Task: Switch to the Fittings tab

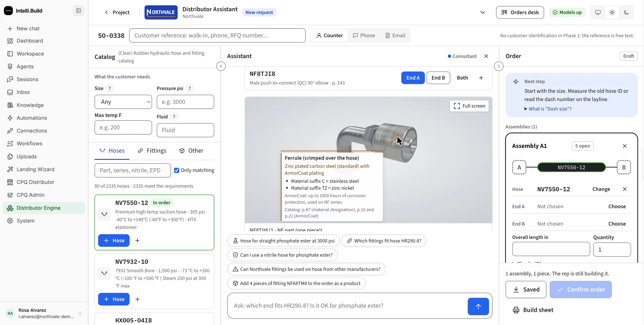Action: point(152,151)
